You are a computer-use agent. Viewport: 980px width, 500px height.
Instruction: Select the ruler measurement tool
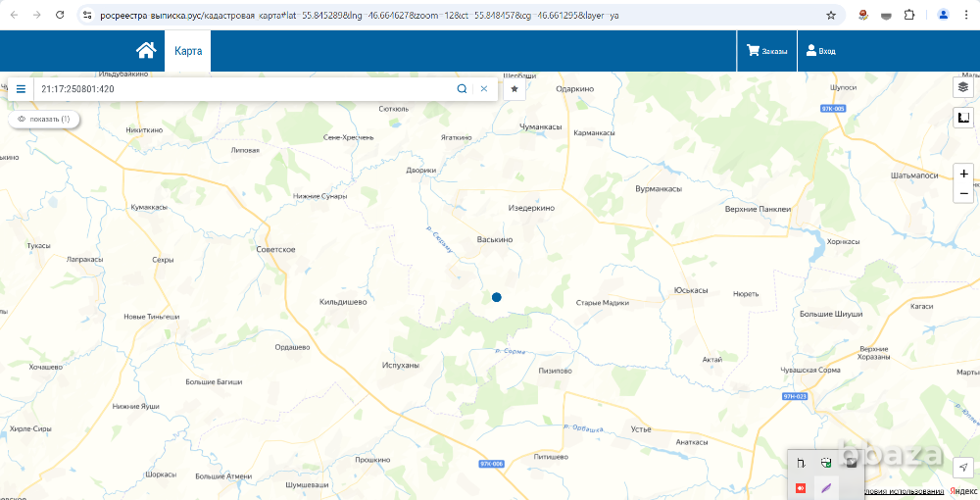pyautogui.click(x=964, y=119)
